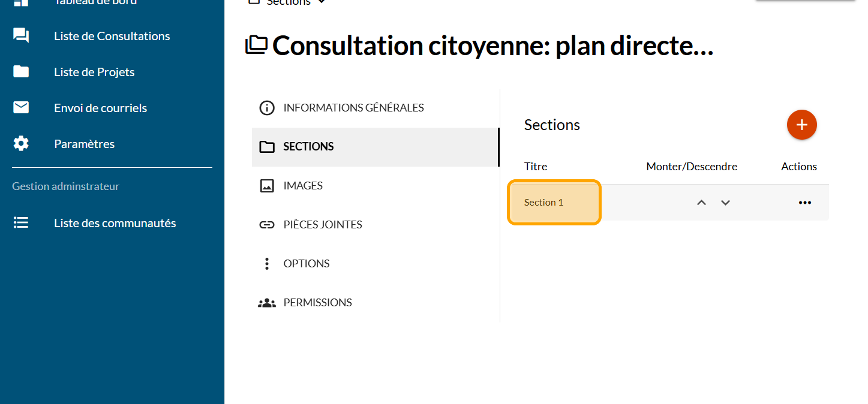Click the Envoi de courriels text label
Screen dimensions: 868x404
pyautogui.click(x=101, y=108)
